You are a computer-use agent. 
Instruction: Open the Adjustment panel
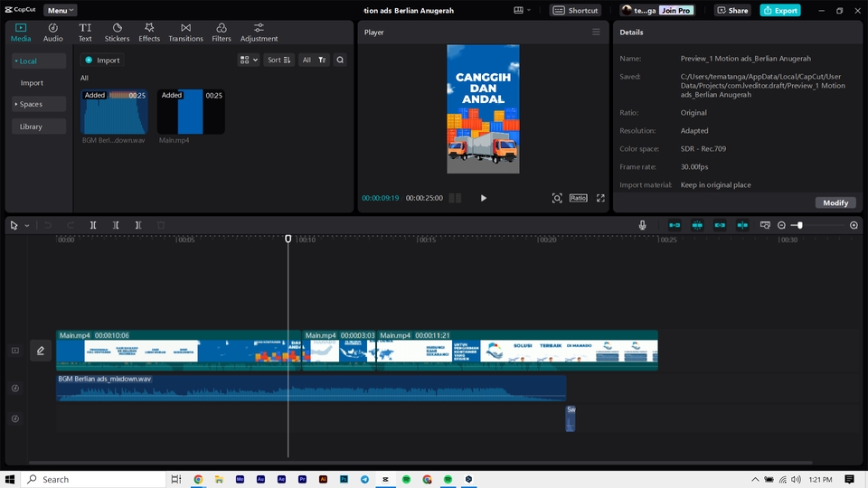click(259, 33)
